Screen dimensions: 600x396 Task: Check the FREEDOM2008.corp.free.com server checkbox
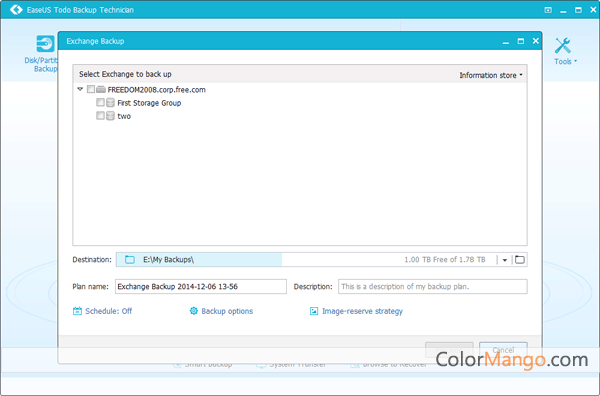[91, 89]
